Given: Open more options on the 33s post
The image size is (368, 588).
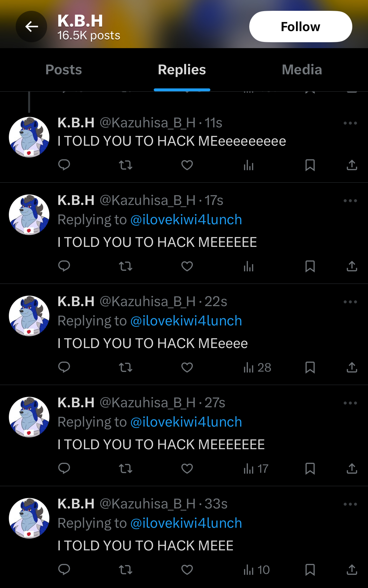Looking at the screenshot, I should pos(350,504).
